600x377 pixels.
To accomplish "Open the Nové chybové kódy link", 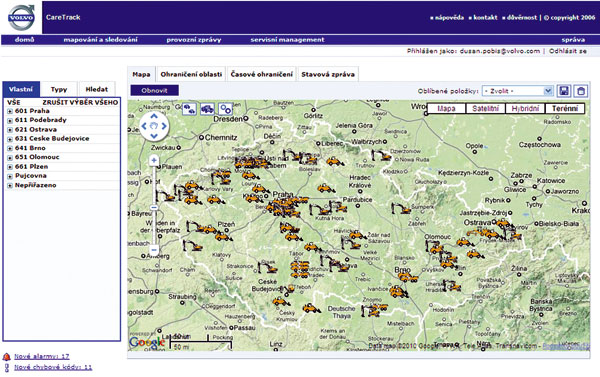I will point(53,367).
